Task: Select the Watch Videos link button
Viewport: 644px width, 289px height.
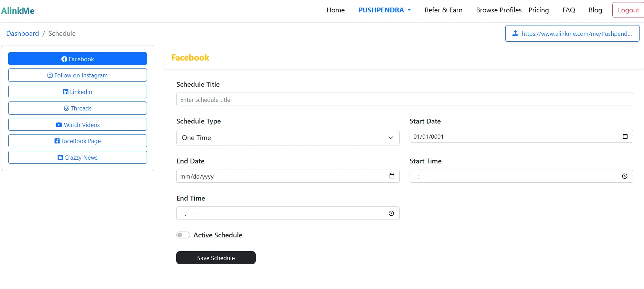Action: pyautogui.click(x=77, y=125)
